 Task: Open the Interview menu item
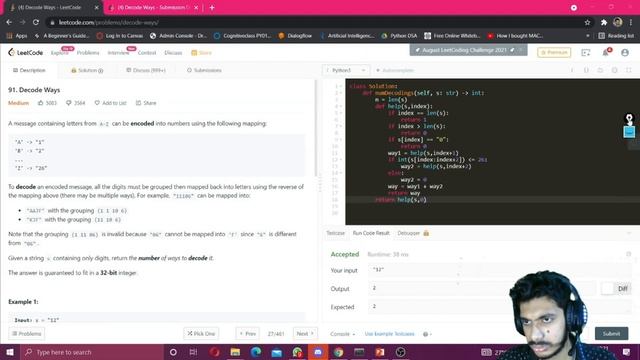(x=118, y=53)
